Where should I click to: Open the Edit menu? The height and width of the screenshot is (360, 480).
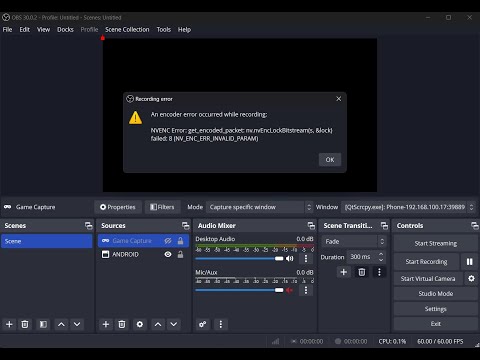coord(24,30)
